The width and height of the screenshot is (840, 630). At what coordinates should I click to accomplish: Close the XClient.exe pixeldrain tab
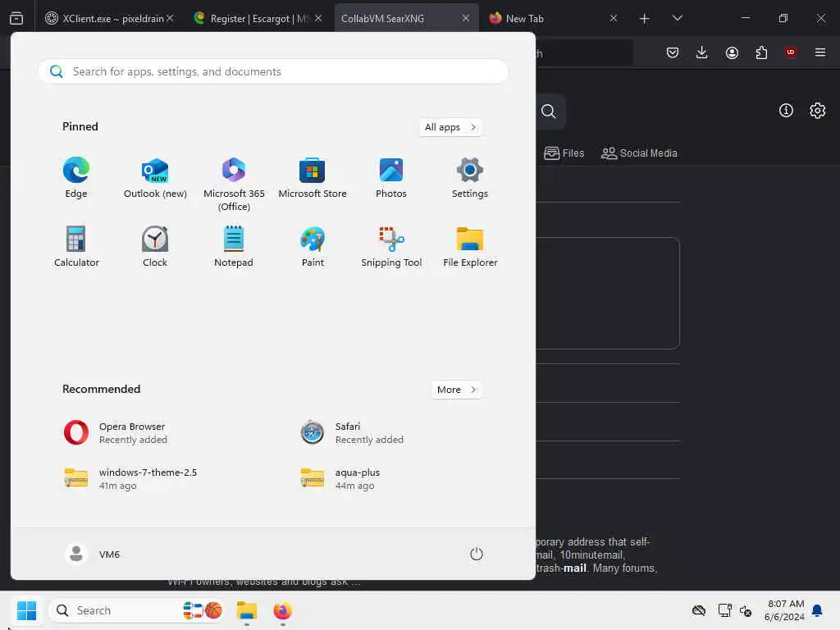click(x=170, y=18)
